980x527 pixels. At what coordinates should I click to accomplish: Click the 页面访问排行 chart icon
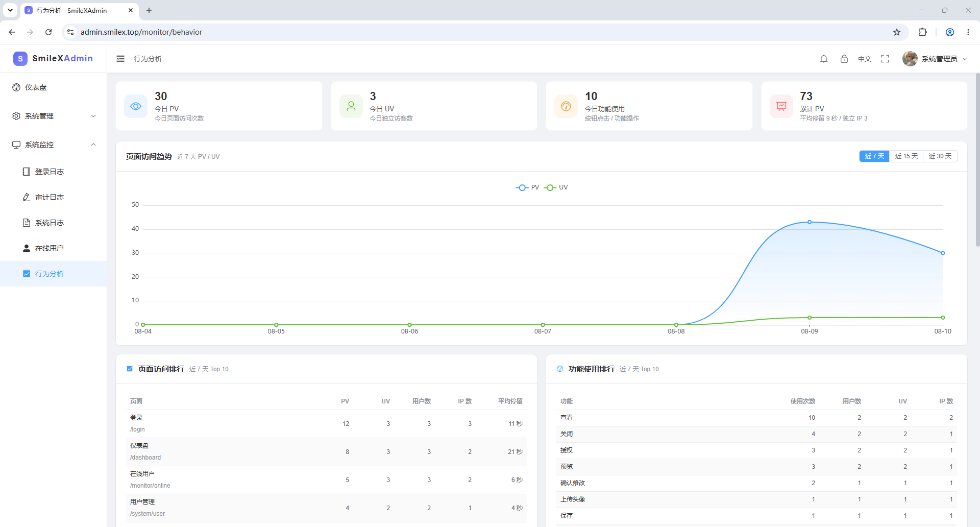(130, 369)
